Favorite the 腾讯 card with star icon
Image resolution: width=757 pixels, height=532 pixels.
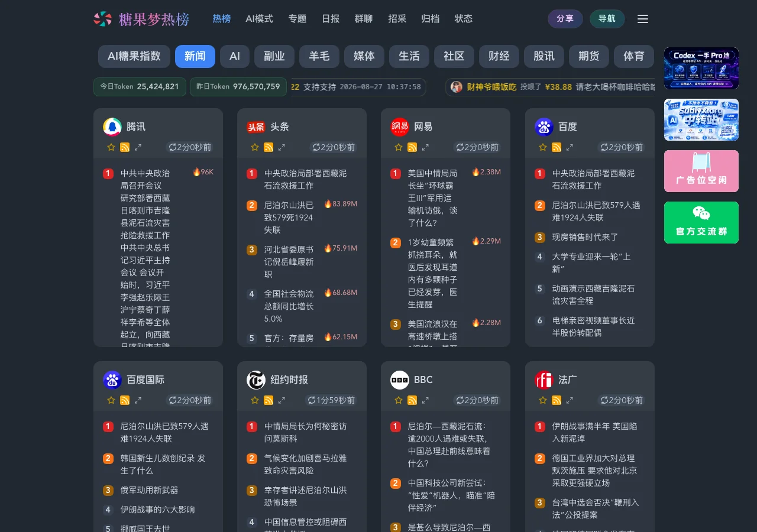pos(111,147)
